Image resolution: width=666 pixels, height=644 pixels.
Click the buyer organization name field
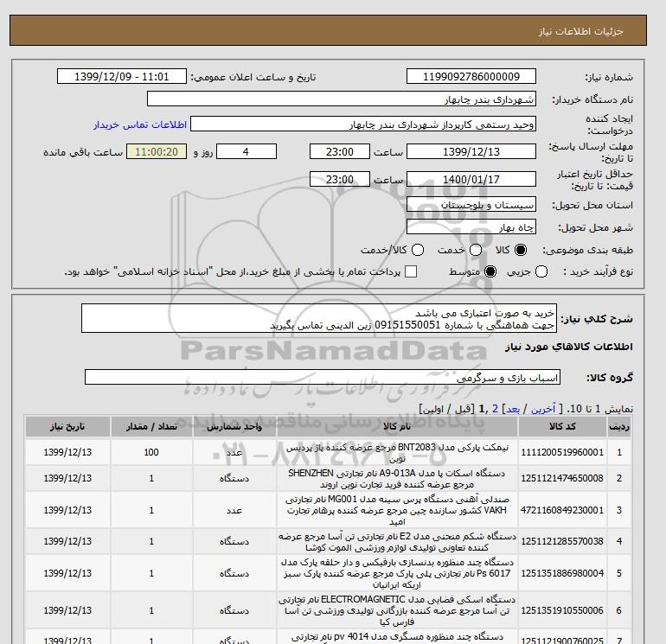click(341, 99)
